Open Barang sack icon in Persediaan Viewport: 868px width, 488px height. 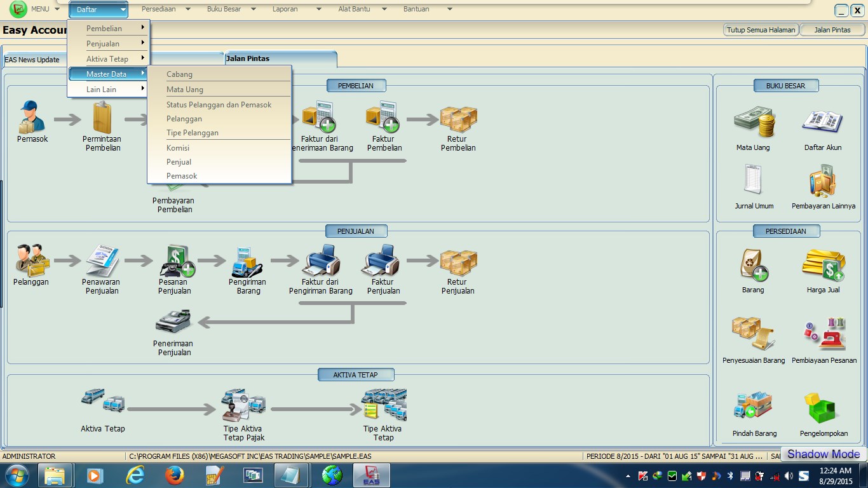(x=754, y=264)
